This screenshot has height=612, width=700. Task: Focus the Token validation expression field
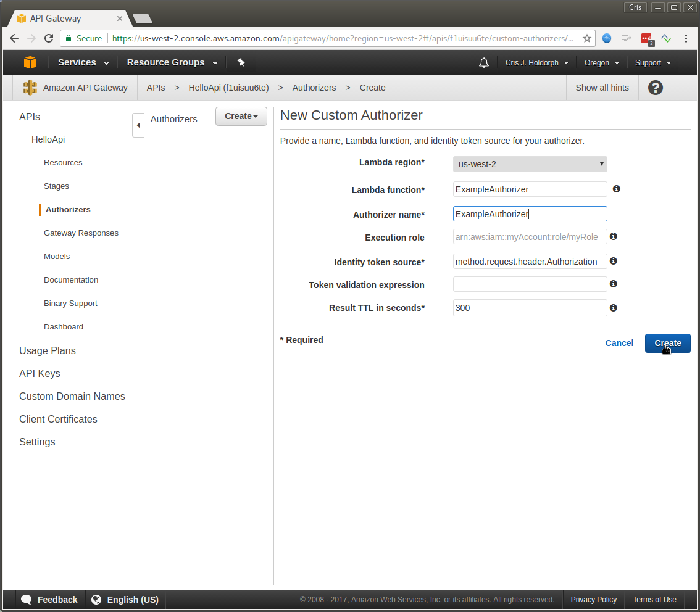coord(530,284)
